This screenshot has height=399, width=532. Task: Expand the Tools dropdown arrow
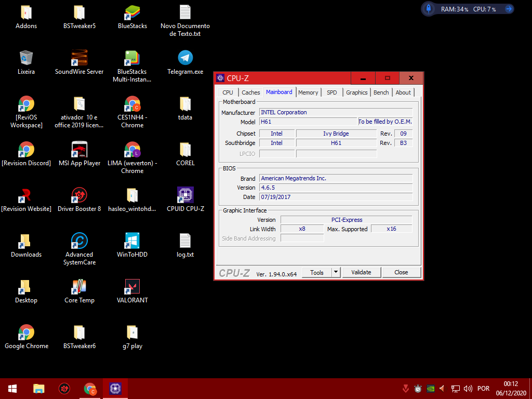tap(336, 272)
